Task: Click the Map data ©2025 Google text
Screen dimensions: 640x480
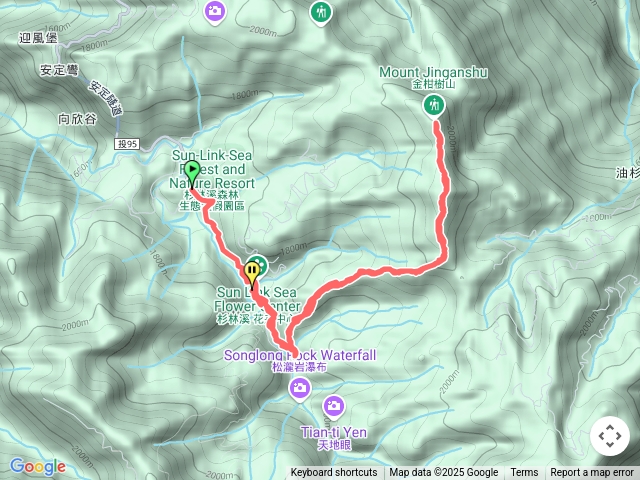Action: (444, 473)
